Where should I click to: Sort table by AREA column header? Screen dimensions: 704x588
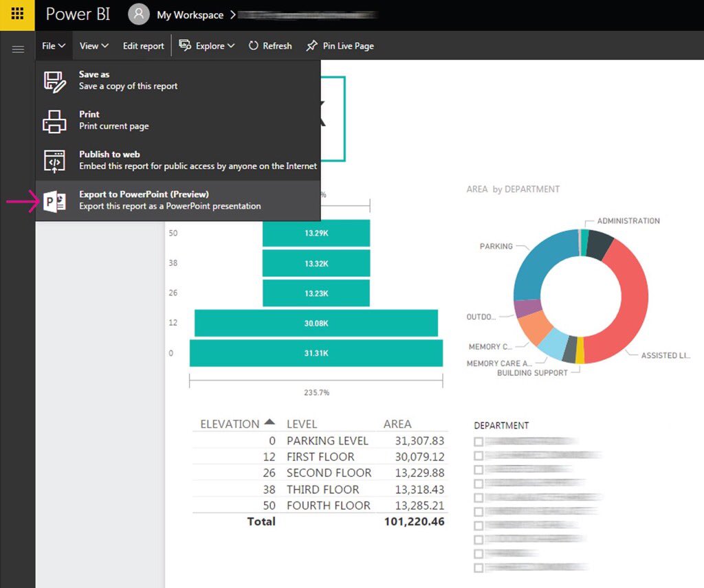pos(397,424)
